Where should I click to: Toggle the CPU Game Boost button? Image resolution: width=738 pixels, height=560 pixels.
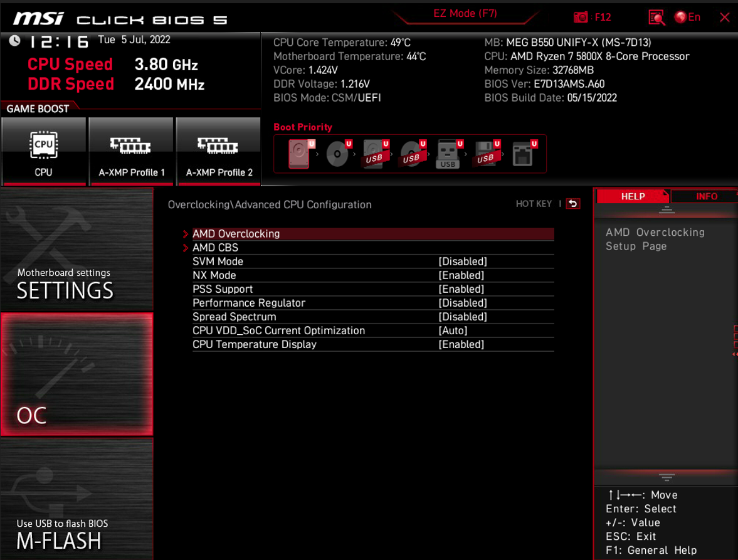click(x=44, y=152)
